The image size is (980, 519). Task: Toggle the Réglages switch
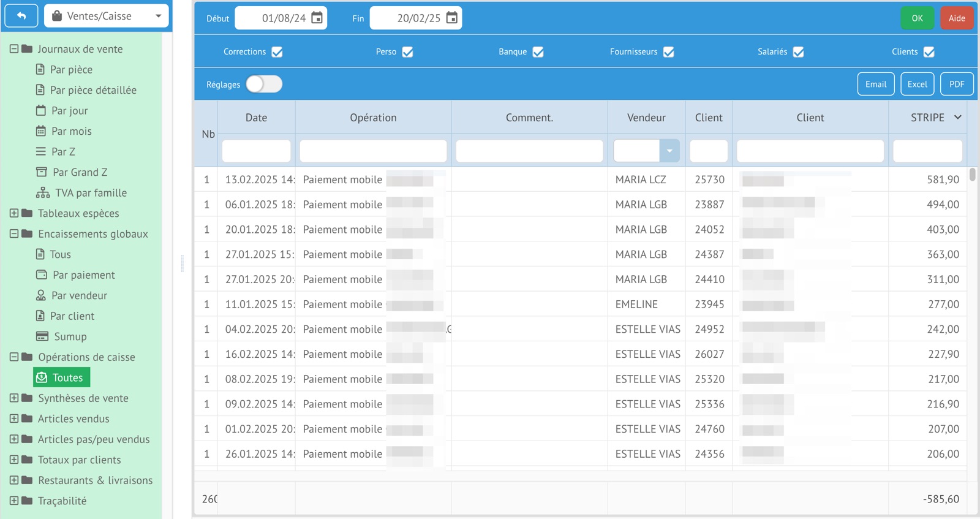tap(264, 84)
